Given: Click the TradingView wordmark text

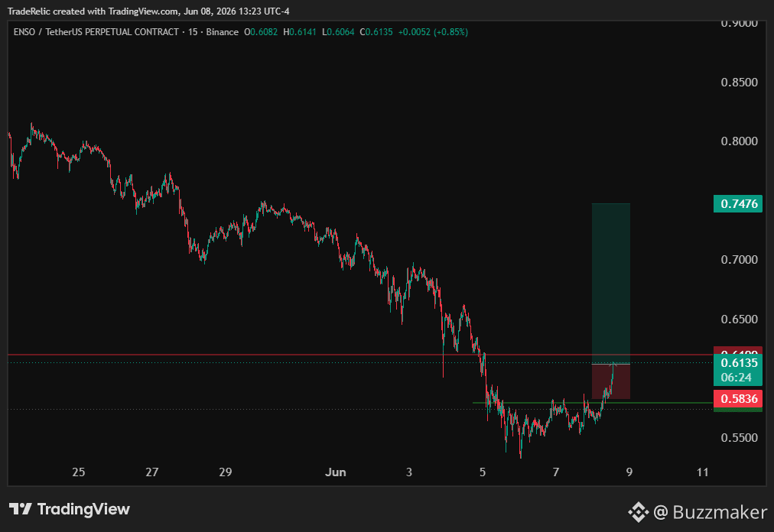Looking at the screenshot, I should point(83,509).
